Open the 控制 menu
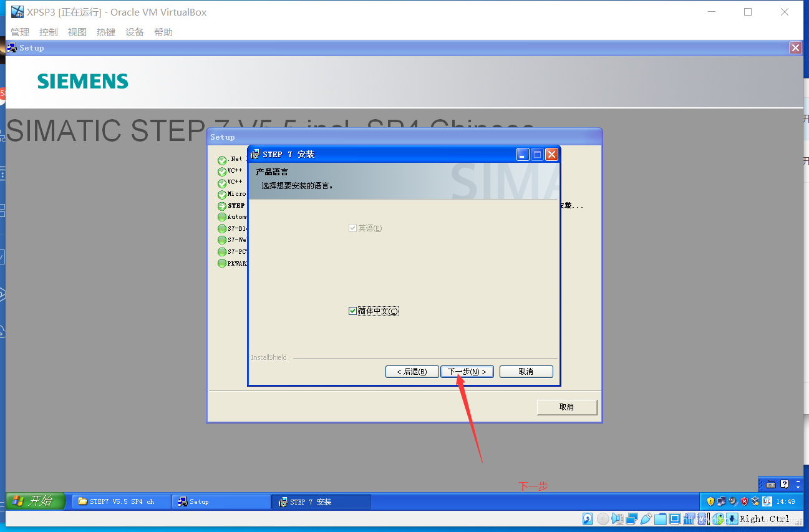809x532 pixels. coord(48,32)
